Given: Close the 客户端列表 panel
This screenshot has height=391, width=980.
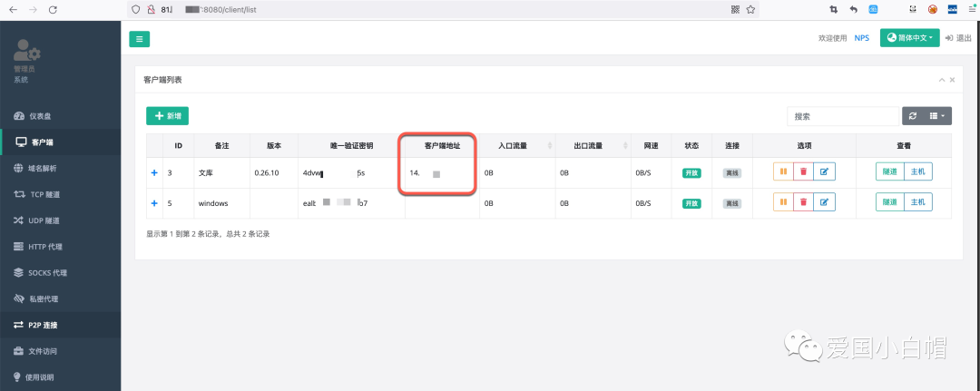Looking at the screenshot, I should click(953, 80).
